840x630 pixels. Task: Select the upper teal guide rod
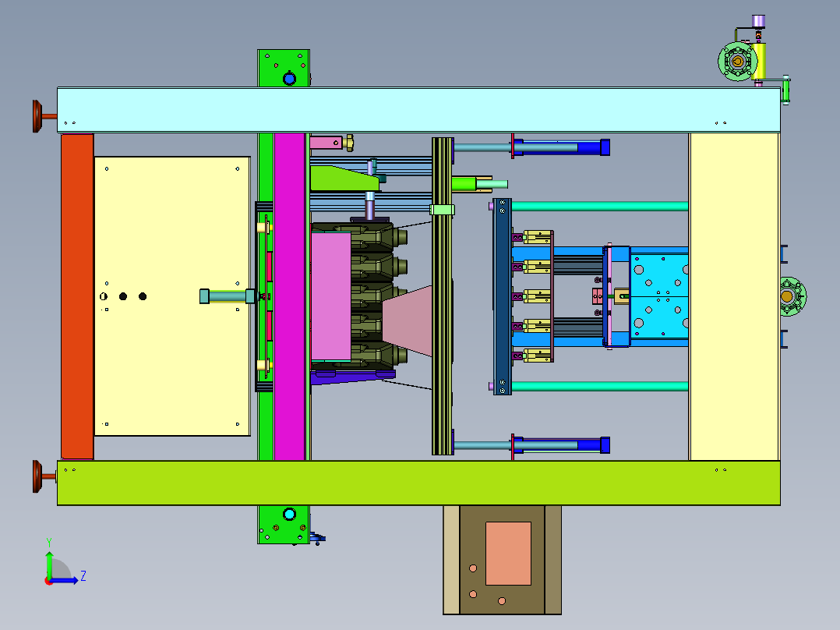599,206
